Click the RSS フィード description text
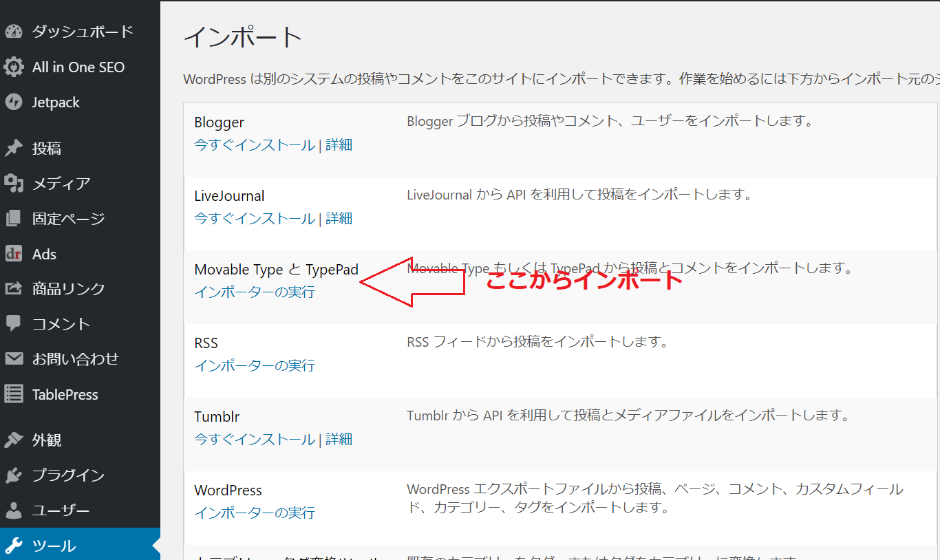This screenshot has height=560, width=940. point(537,341)
